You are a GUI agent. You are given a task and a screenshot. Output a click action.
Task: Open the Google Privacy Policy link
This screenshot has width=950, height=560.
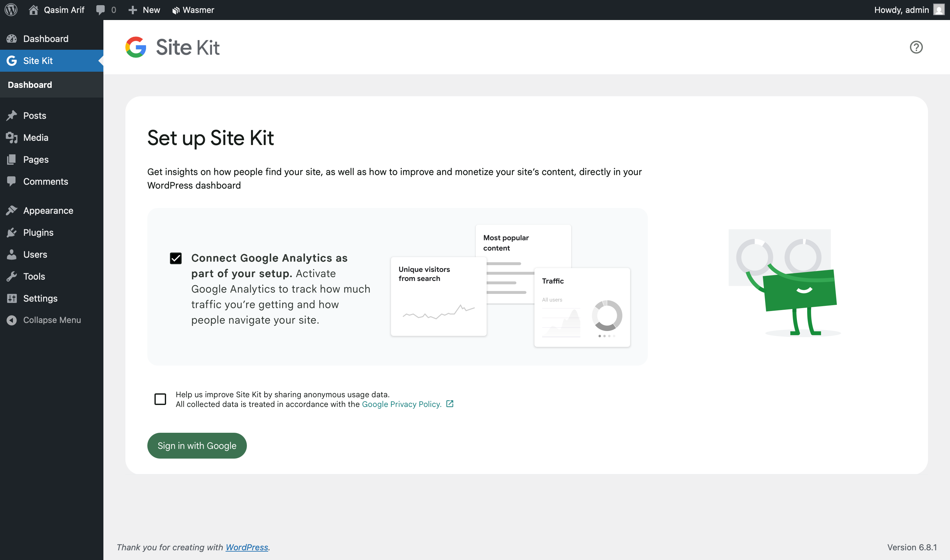[x=401, y=404]
